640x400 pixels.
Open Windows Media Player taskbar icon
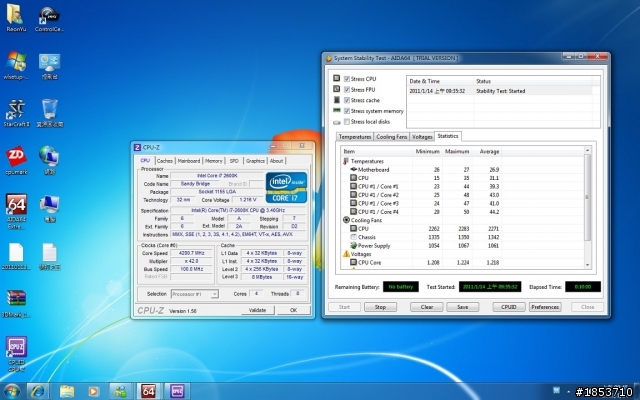click(93, 391)
